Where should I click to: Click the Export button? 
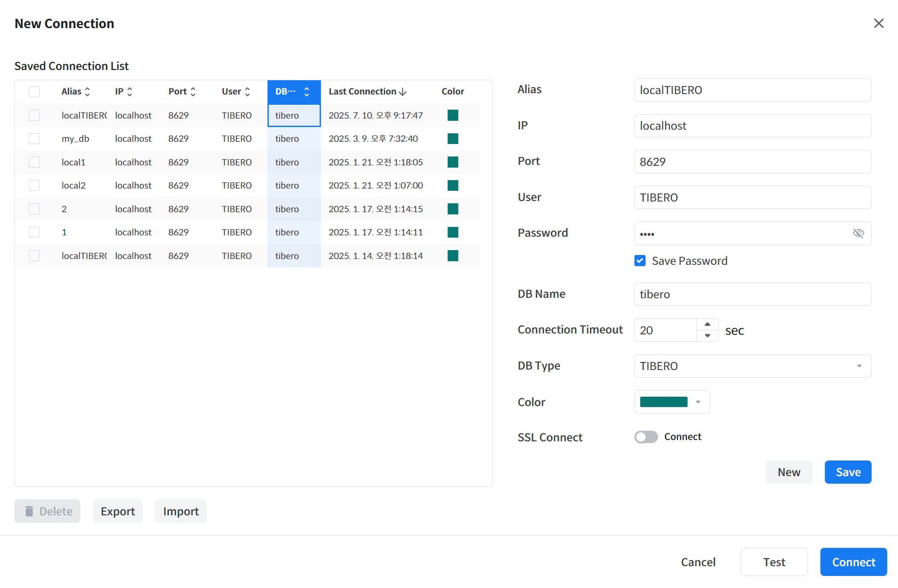(118, 511)
